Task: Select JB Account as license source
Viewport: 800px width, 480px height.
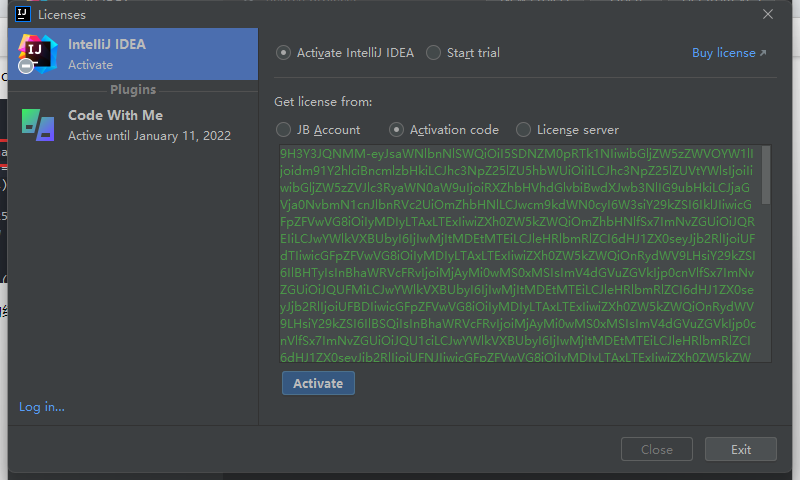Action: [284, 130]
